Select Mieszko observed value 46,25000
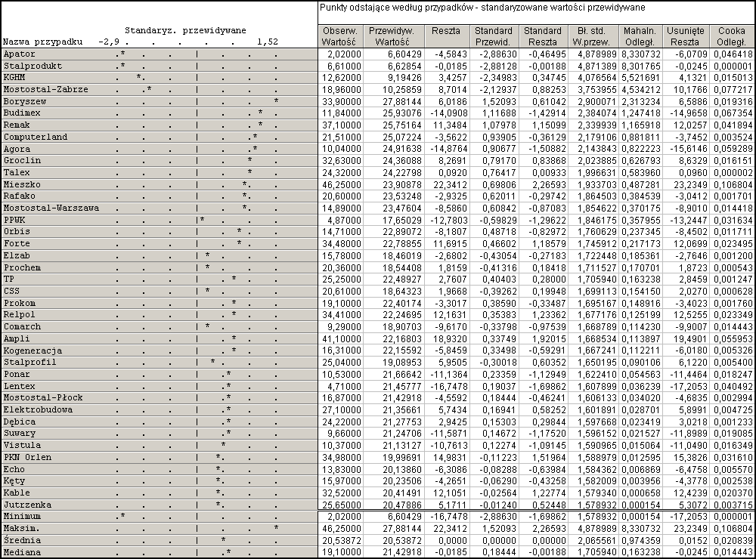 (342, 185)
